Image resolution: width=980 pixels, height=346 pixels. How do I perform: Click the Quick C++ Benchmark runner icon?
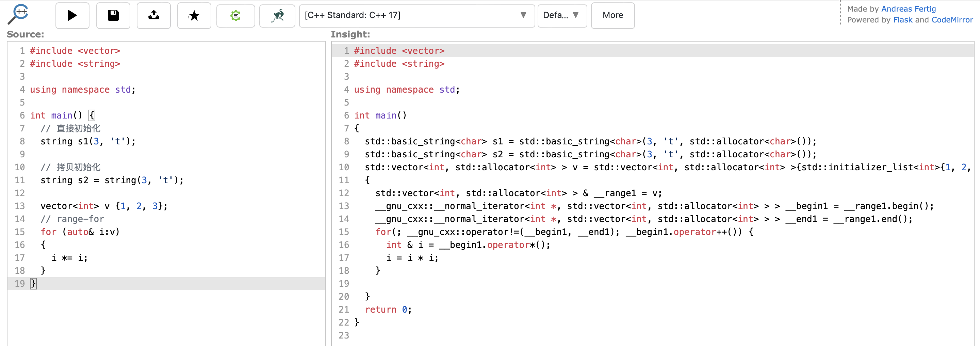point(277,16)
